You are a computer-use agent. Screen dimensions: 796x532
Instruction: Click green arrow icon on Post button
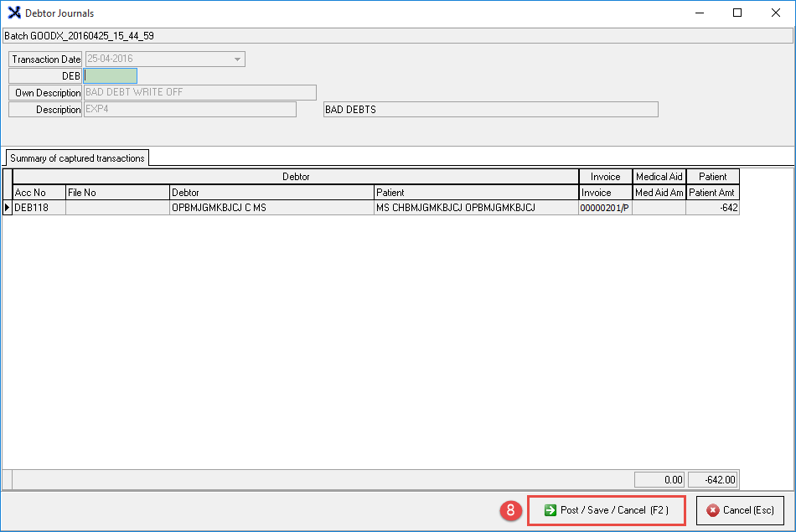(x=550, y=510)
